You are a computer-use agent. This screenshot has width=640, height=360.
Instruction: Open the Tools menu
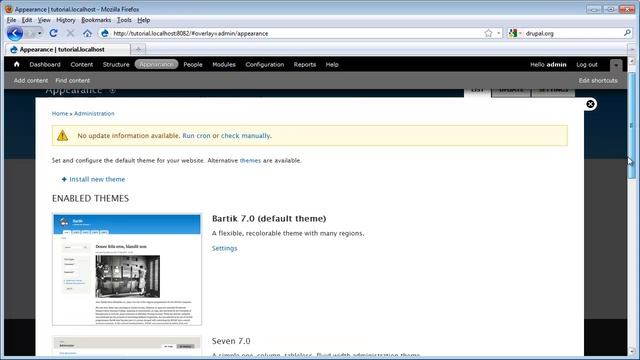click(124, 20)
